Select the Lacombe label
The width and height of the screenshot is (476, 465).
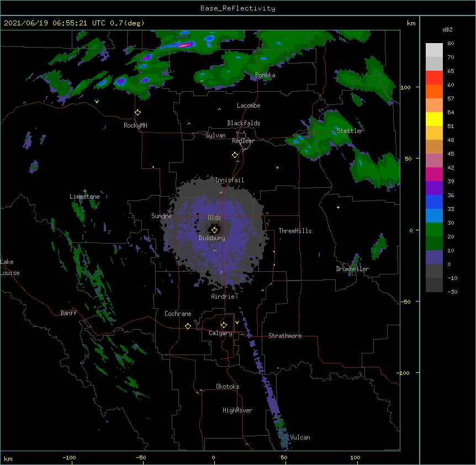(248, 105)
